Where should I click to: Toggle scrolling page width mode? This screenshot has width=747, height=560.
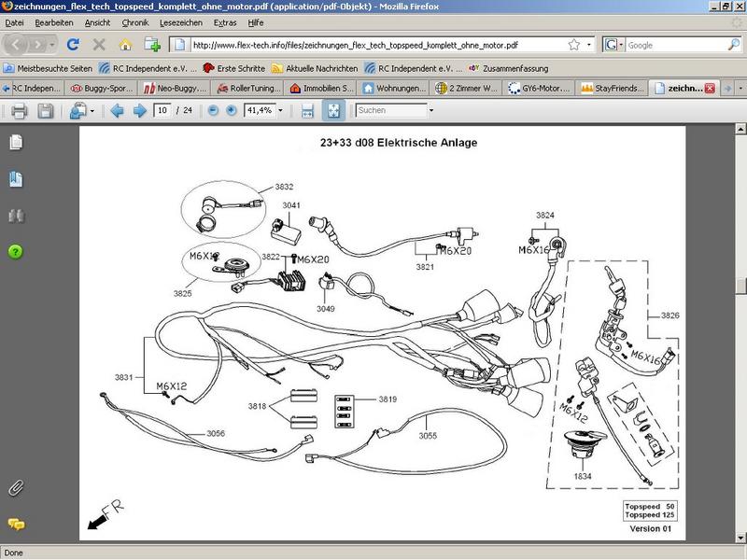click(x=306, y=111)
